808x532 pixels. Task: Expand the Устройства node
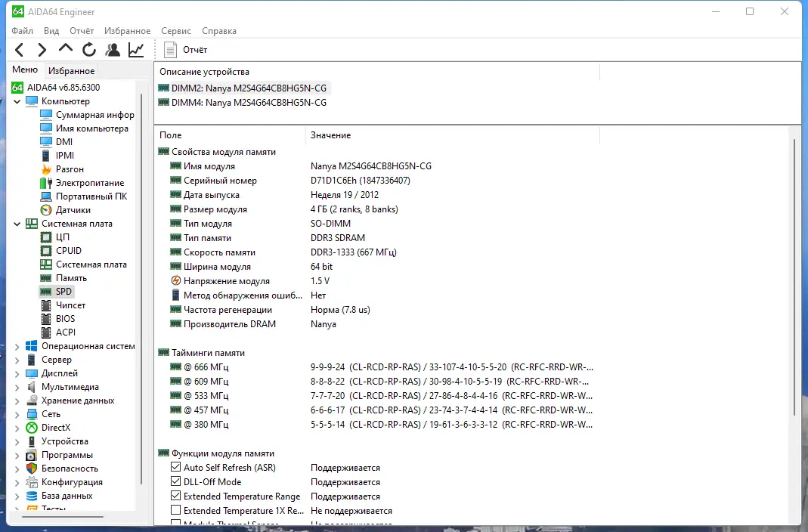pyautogui.click(x=17, y=441)
